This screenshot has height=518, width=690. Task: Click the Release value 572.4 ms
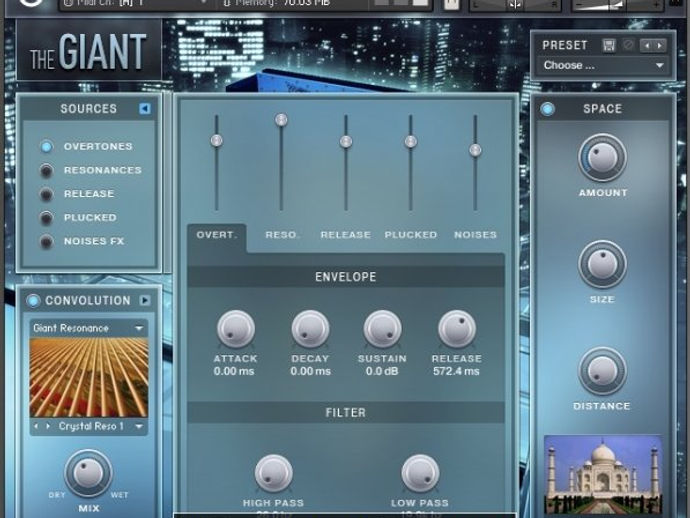click(456, 371)
